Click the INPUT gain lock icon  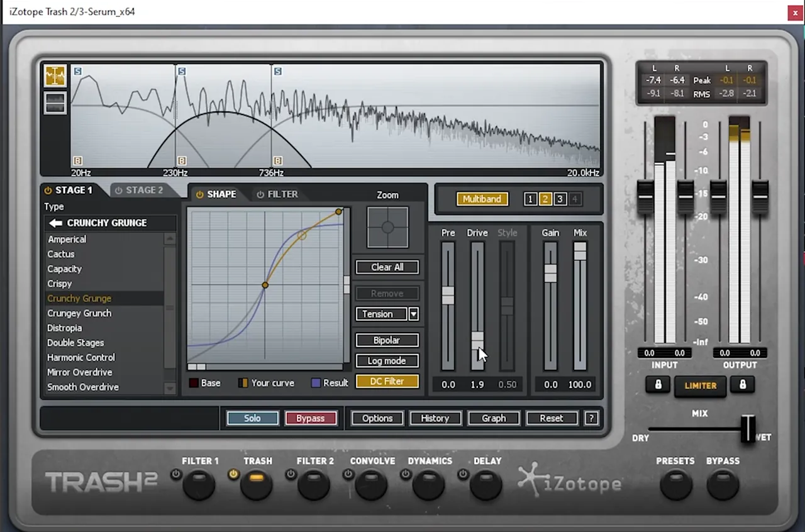click(658, 385)
